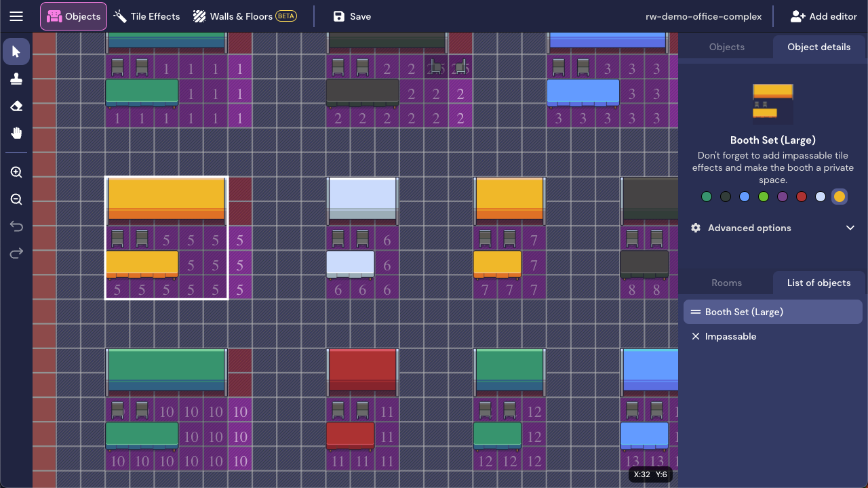Select Booth Set (Large) in object list
This screenshot has height=488, width=868.
click(773, 312)
